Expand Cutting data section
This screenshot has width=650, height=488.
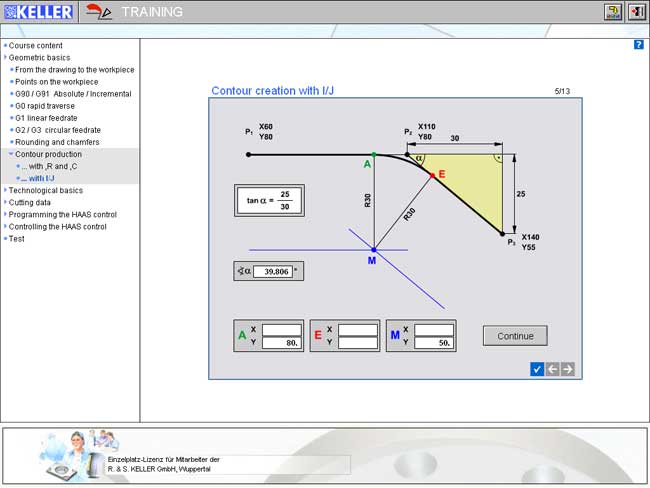(29, 202)
